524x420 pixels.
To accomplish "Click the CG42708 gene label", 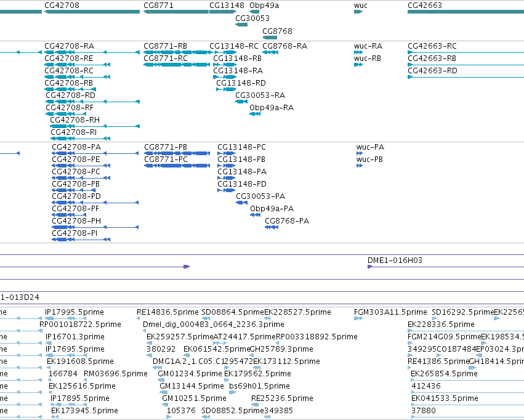I will tap(62, 6).
